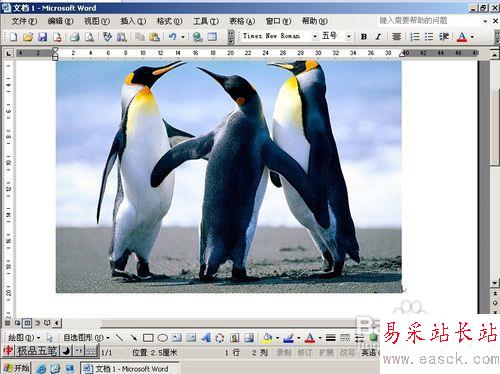Click the Copy icon in the toolbar
The height and width of the screenshot is (374, 500).
(140, 37)
